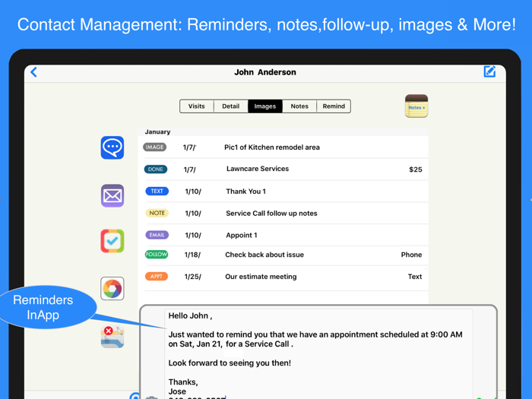
Task: Tap the EMAIL badge
Action: [157, 235]
